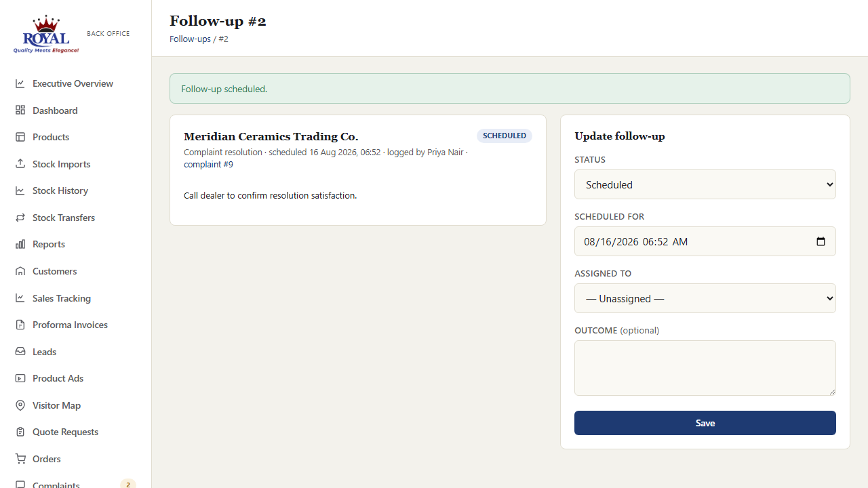Click the Customers building icon
Image resolution: width=868 pixels, height=488 pixels.
[20, 271]
